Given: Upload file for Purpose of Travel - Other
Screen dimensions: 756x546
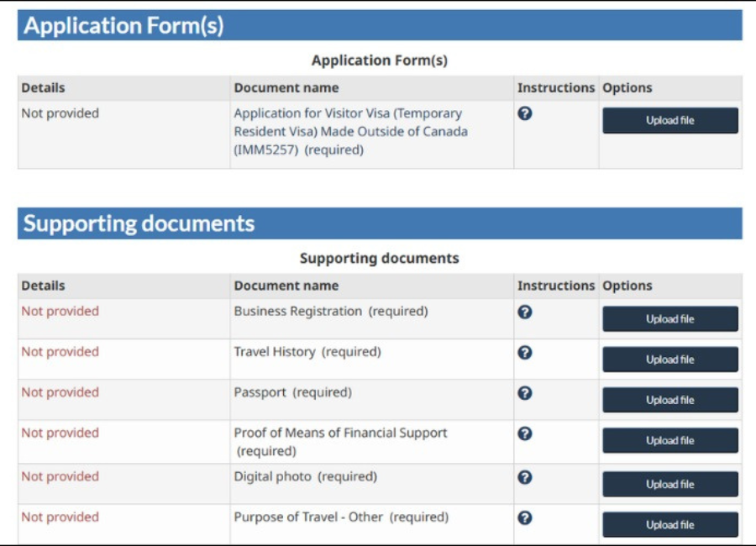Looking at the screenshot, I should click(x=669, y=524).
